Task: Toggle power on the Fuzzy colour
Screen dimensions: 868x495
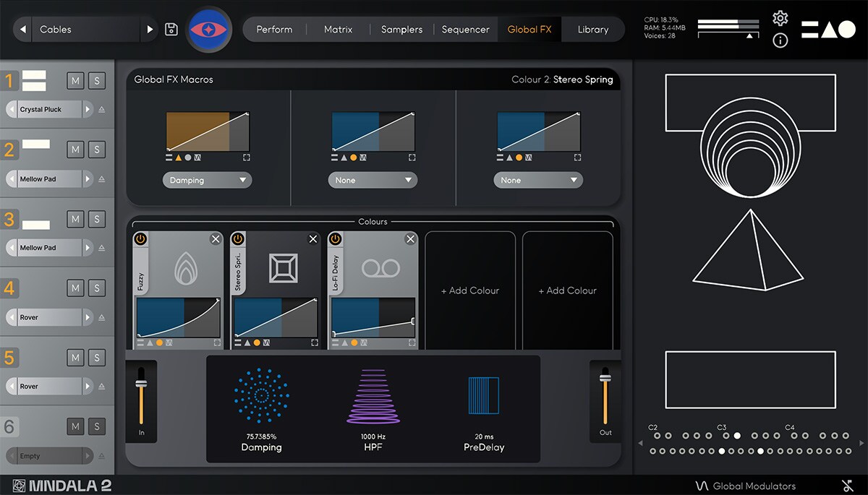Action: (x=141, y=238)
